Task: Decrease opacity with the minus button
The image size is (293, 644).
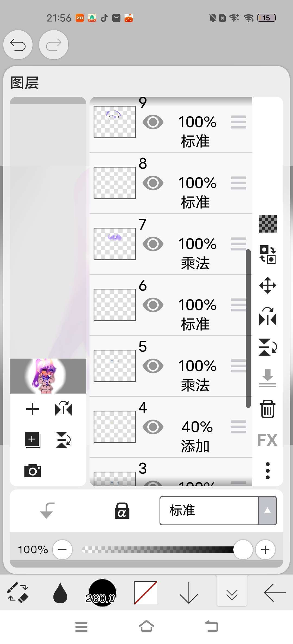Action: coord(62,550)
